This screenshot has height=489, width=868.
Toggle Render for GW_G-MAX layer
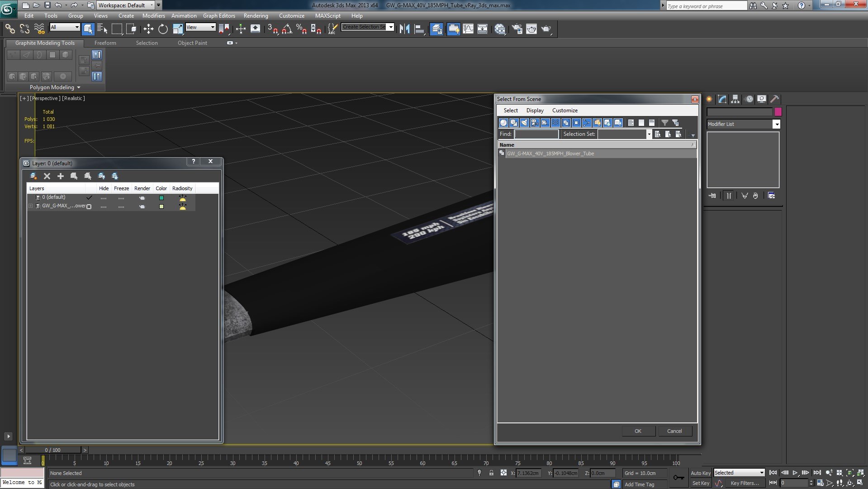point(142,206)
